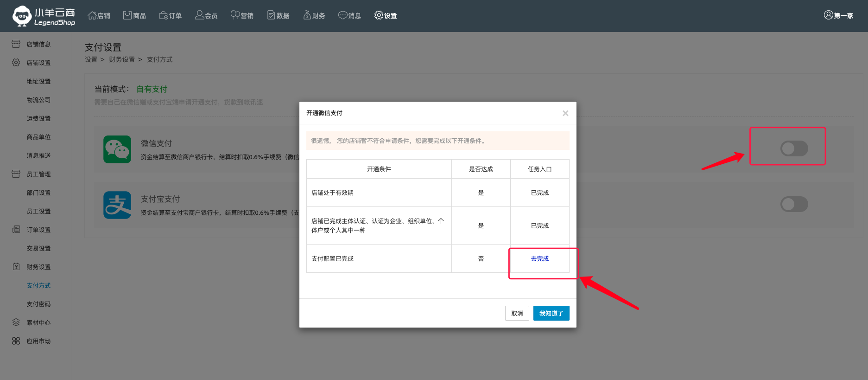Image resolution: width=868 pixels, height=380 pixels.
Task: Open the 商品 top menu
Action: click(134, 15)
